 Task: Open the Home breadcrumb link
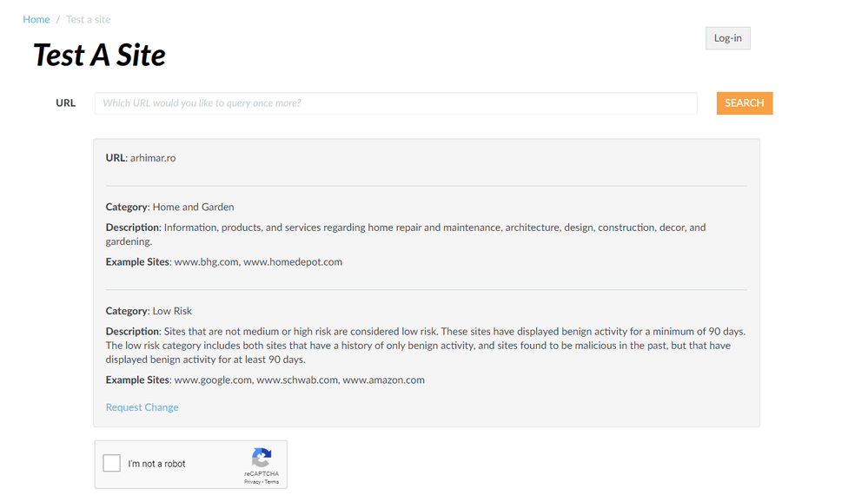(x=36, y=19)
